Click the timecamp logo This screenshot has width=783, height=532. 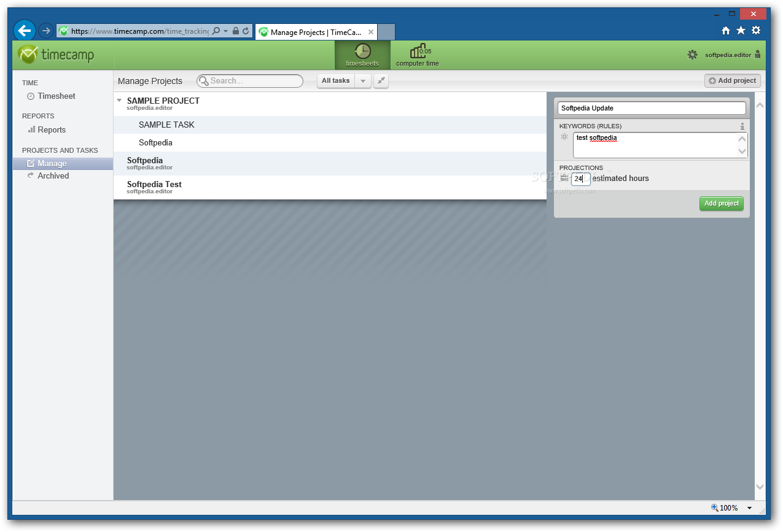click(56, 55)
